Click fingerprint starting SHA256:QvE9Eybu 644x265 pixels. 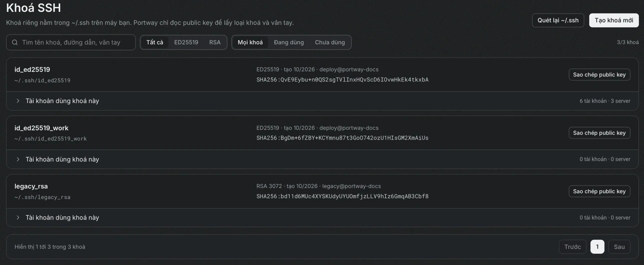click(x=342, y=79)
